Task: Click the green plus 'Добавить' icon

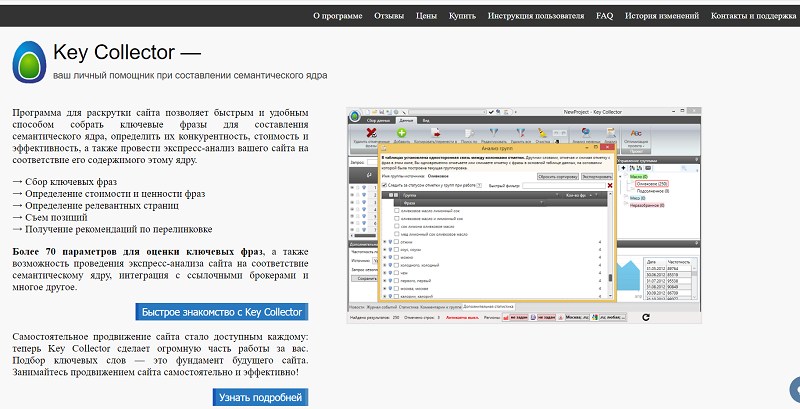Action: pyautogui.click(x=402, y=133)
